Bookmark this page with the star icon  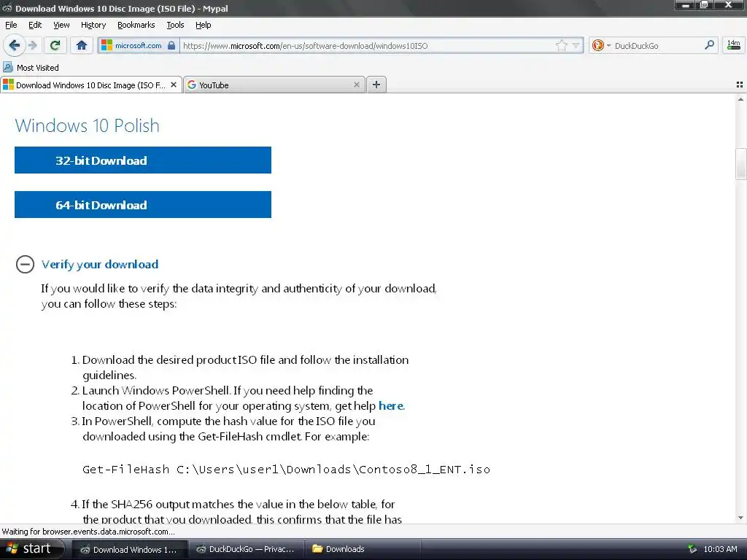[561, 46]
